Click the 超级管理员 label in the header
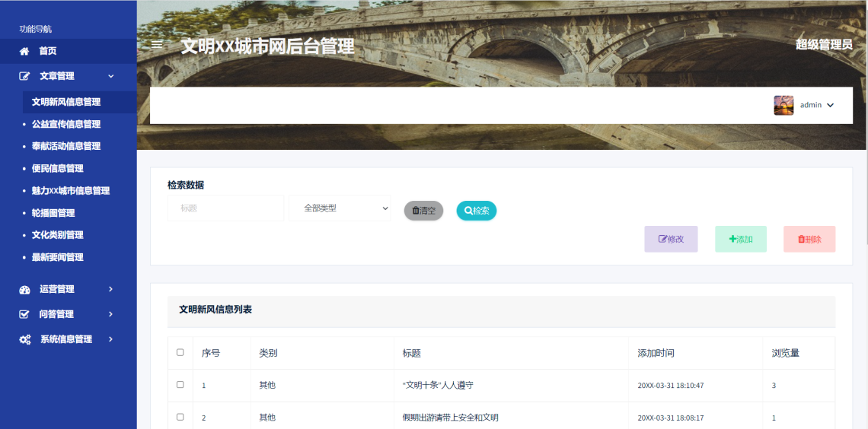The width and height of the screenshot is (868, 429). click(x=825, y=45)
